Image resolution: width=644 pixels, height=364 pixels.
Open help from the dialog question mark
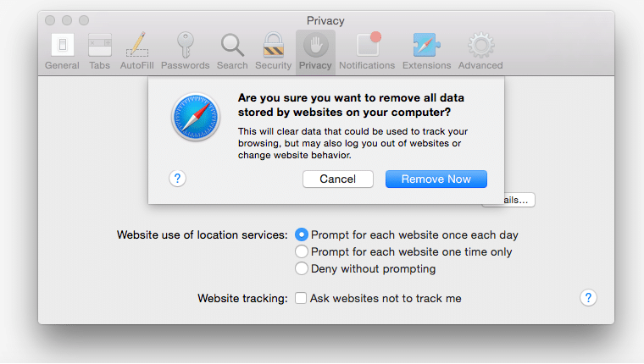177,179
